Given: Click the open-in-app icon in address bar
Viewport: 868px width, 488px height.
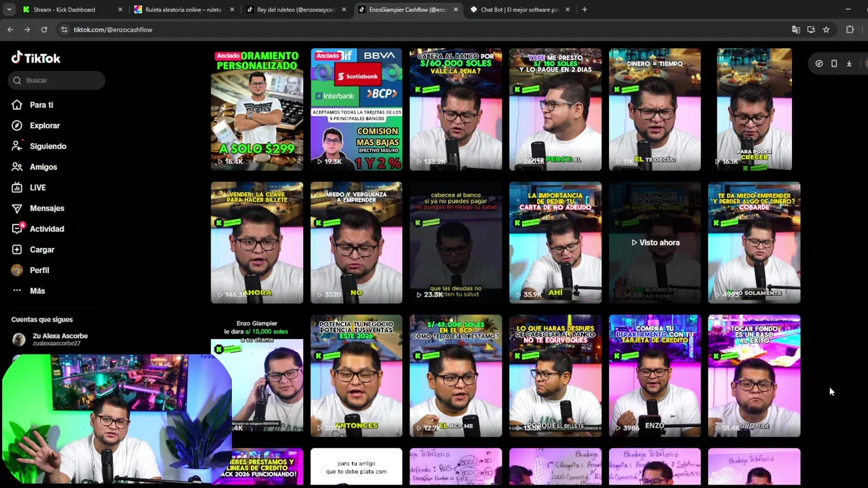Looking at the screenshot, I should click(x=811, y=30).
